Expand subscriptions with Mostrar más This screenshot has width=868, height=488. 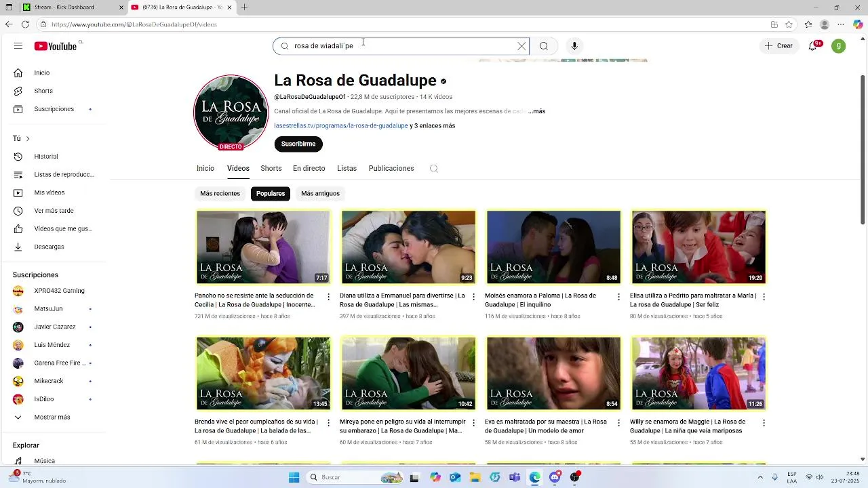[x=53, y=418]
